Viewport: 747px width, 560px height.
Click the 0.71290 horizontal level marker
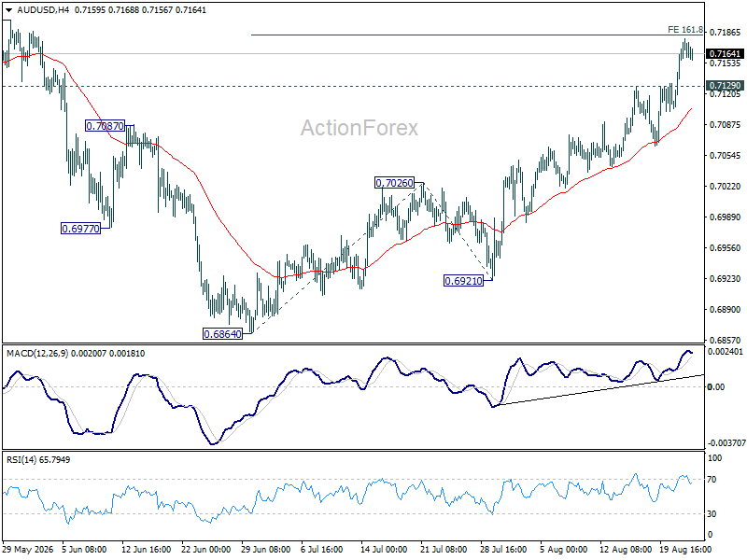coord(725,86)
